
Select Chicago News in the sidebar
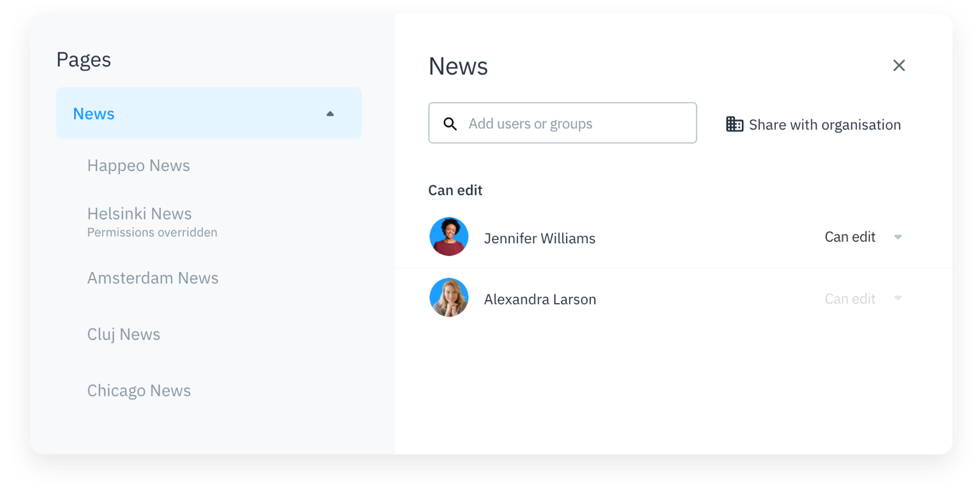coord(139,391)
